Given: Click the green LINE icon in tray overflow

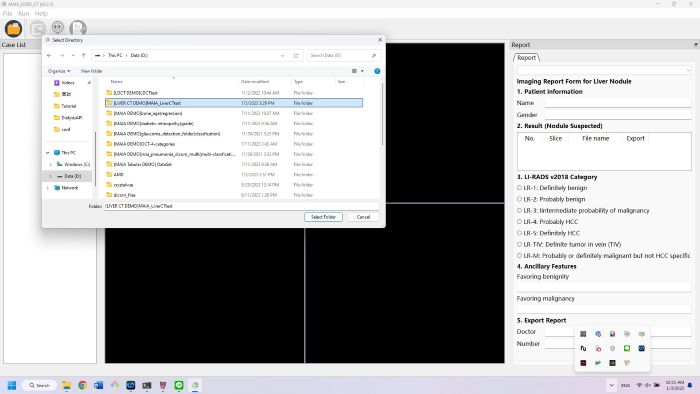Looking at the screenshot, I should coord(627,348).
